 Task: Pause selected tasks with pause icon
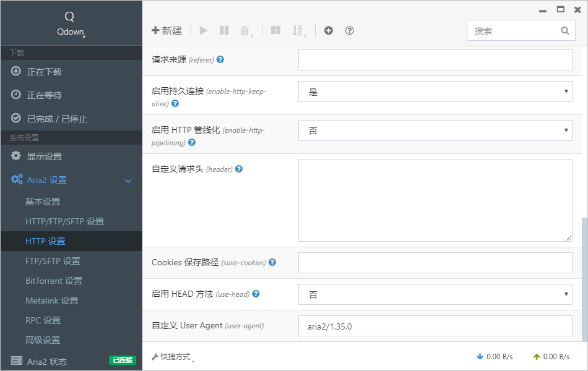point(224,30)
